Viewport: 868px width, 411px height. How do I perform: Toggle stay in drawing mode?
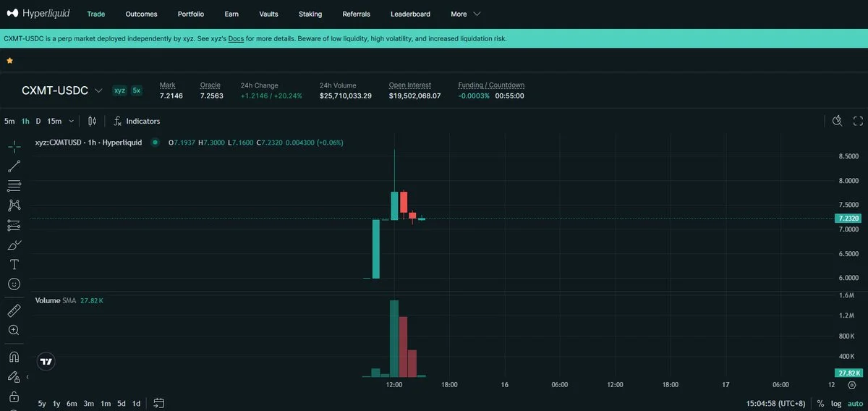coord(14,376)
